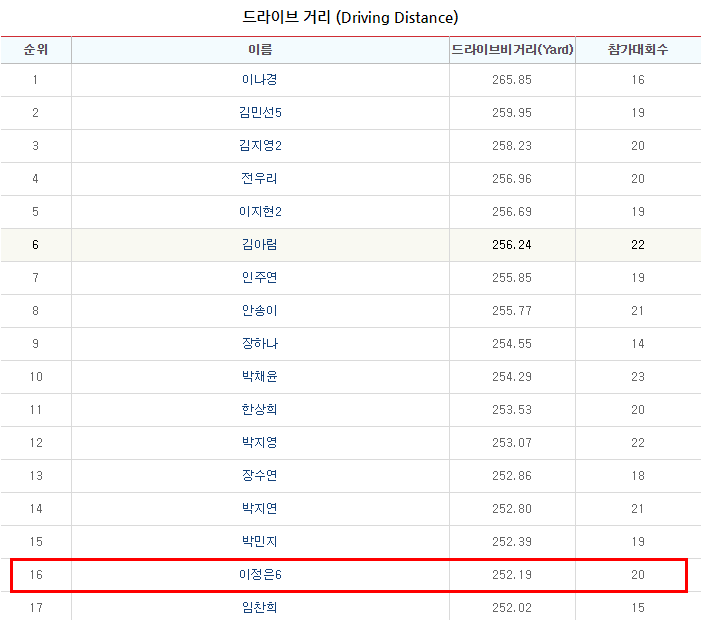Viewport: 704px width, 620px height.
Task: Select tournament count 16 in 이나경 row
Action: point(638,80)
